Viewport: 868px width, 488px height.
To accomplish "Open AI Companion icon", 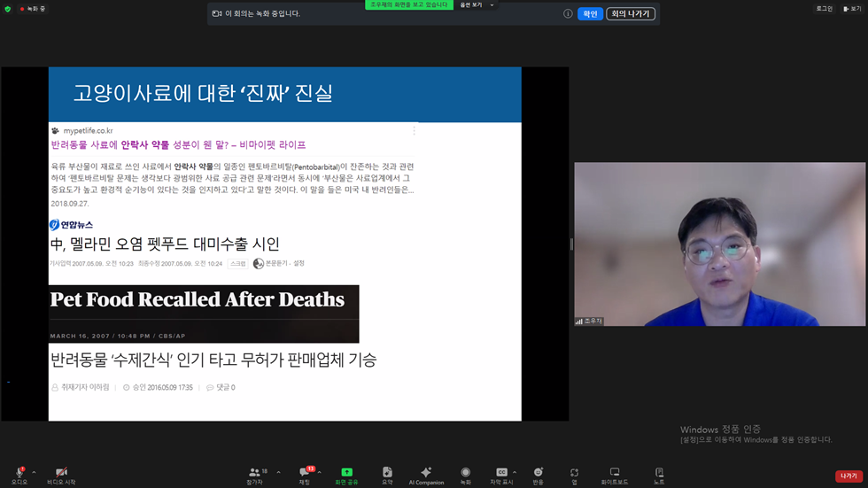I will click(426, 472).
